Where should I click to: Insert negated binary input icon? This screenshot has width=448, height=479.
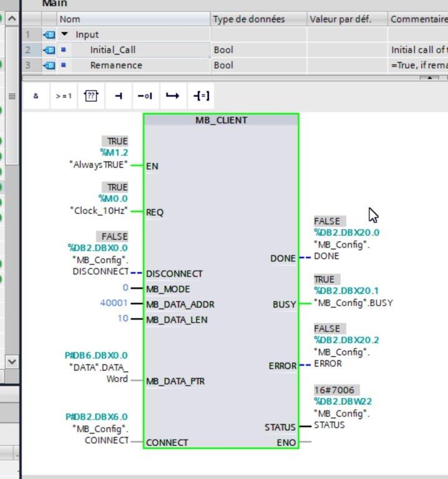[145, 96]
